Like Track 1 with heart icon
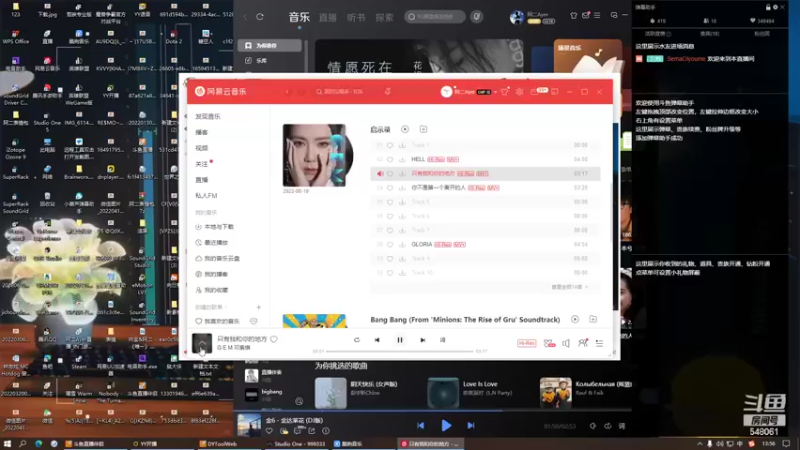The image size is (800, 450). (x=390, y=145)
